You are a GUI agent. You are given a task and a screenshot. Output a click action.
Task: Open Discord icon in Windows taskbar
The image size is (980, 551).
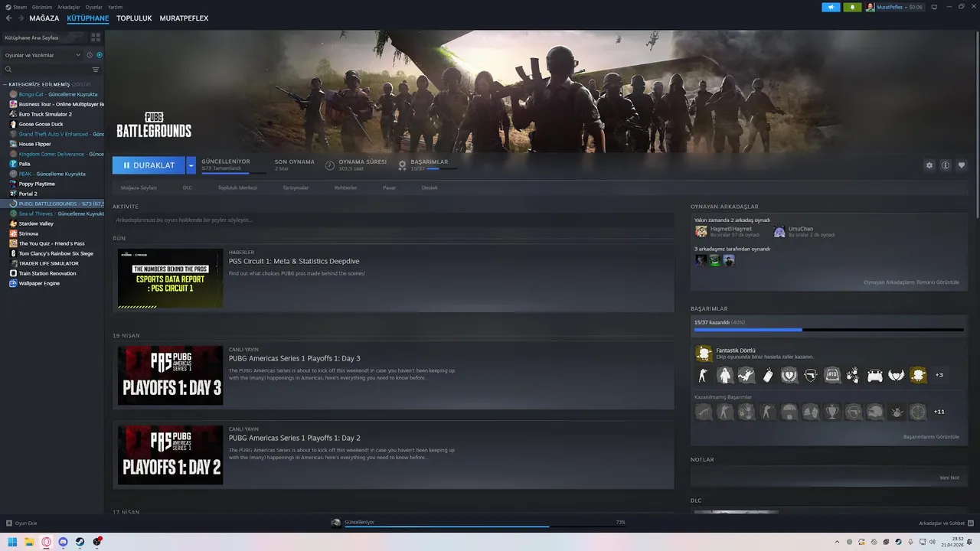pyautogui.click(x=64, y=542)
